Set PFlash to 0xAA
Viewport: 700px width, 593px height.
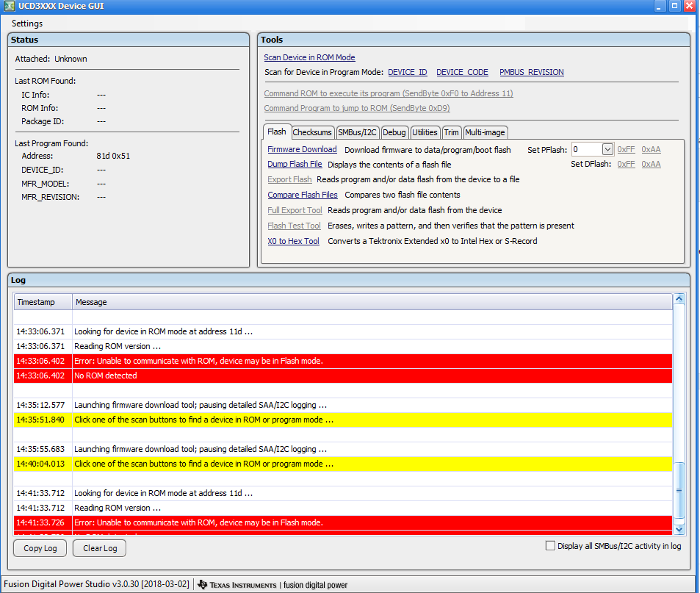651,150
